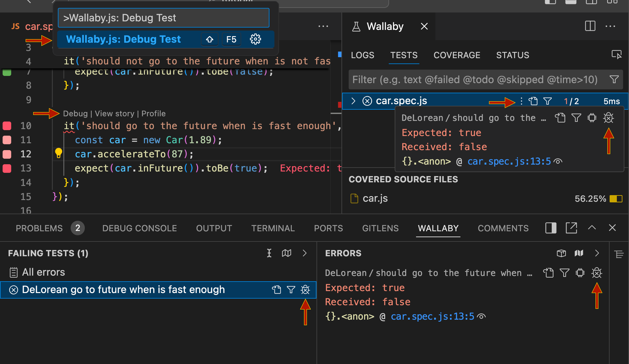Open the keybinding gear for Debug Test command

pyautogui.click(x=255, y=39)
